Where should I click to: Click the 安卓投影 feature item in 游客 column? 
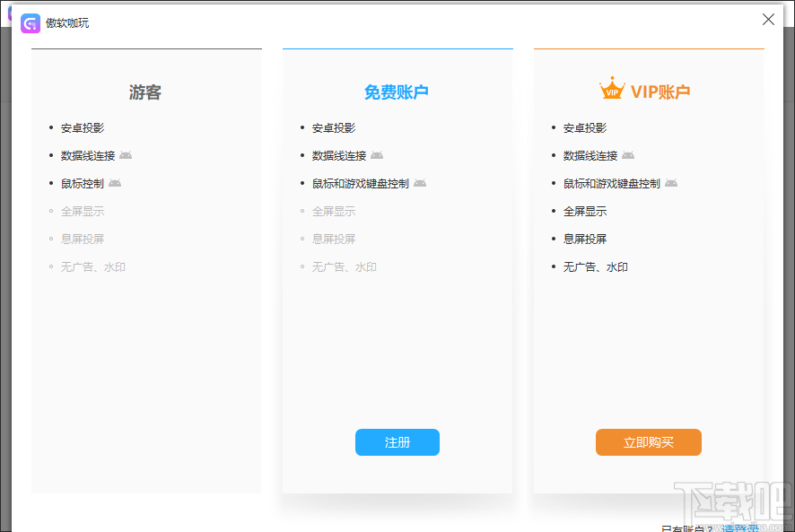pyautogui.click(x=83, y=127)
